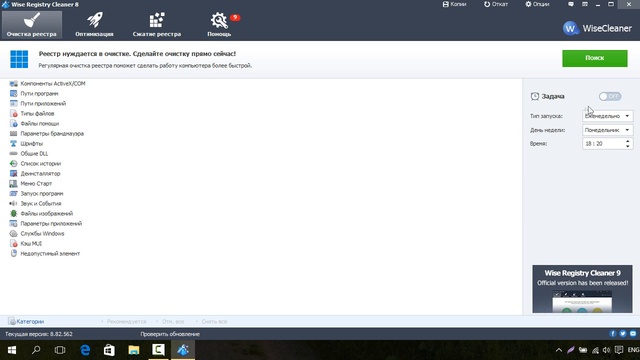Select the Список истории category icon

click(x=13, y=163)
